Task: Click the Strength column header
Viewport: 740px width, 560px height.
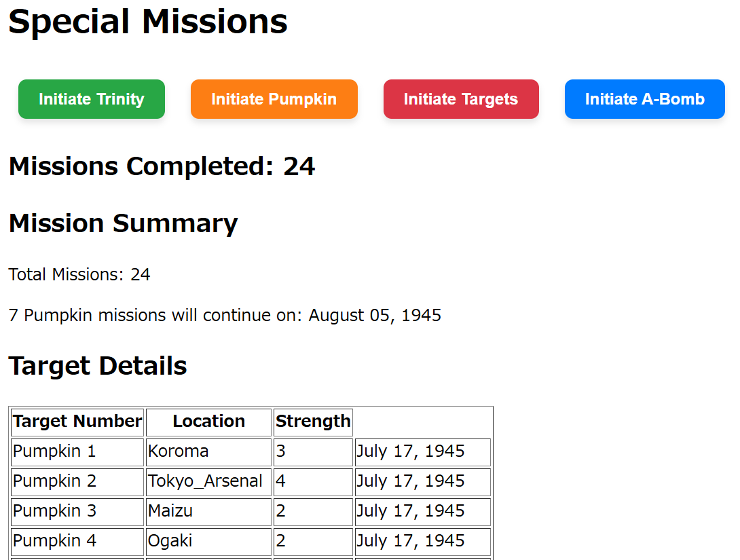Action: (313, 422)
